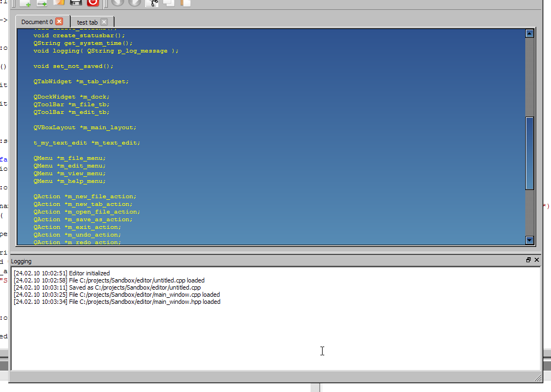
Task: Close the Logging dock panel
Action: tap(537, 260)
